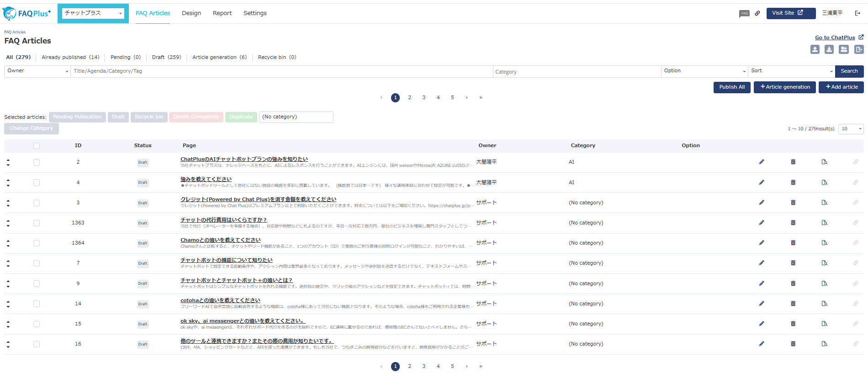Click the trash icon for article ID 1363
868x378 pixels.
point(793,223)
